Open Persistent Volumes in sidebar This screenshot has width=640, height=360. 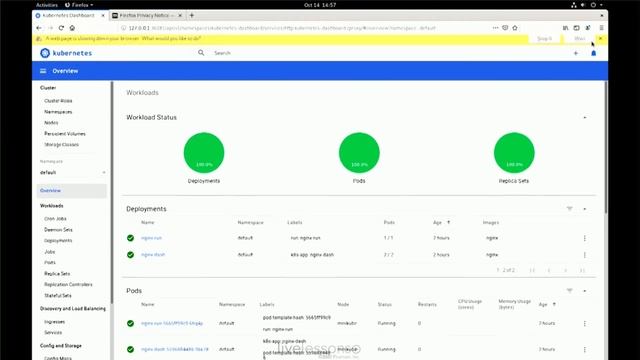coord(65,134)
